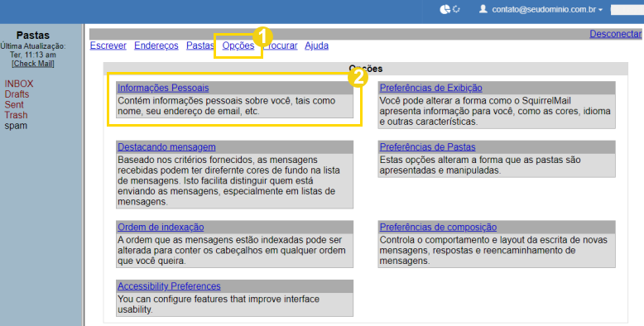Screen dimensions: 644x326
Task: Open the INBOX folder
Action: coord(19,84)
